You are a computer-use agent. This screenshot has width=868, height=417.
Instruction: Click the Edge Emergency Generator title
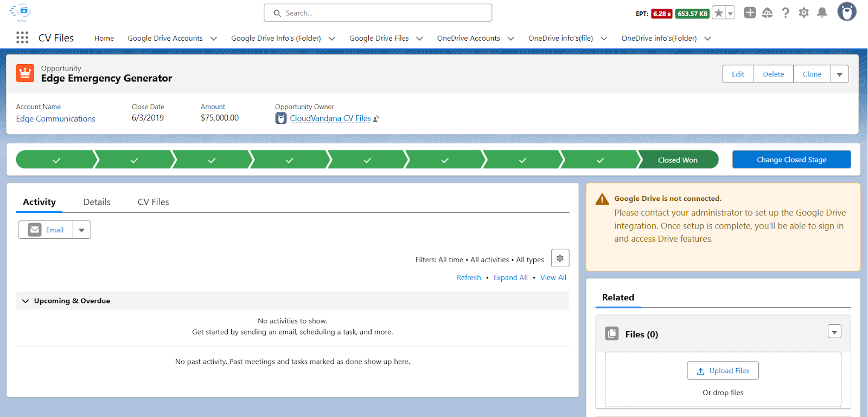tap(107, 78)
